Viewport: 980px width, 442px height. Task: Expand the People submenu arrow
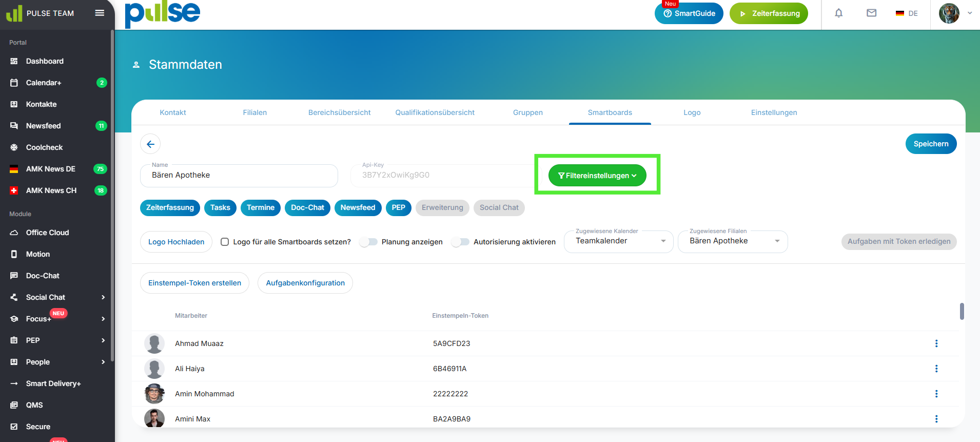[x=103, y=362]
